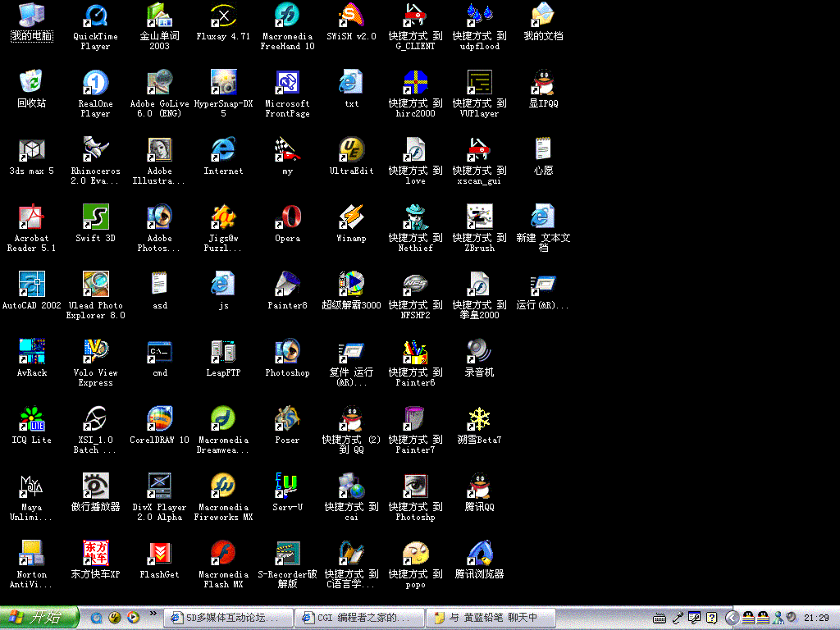
Task: Click the system clock showing 21:29
Action: [816, 619]
